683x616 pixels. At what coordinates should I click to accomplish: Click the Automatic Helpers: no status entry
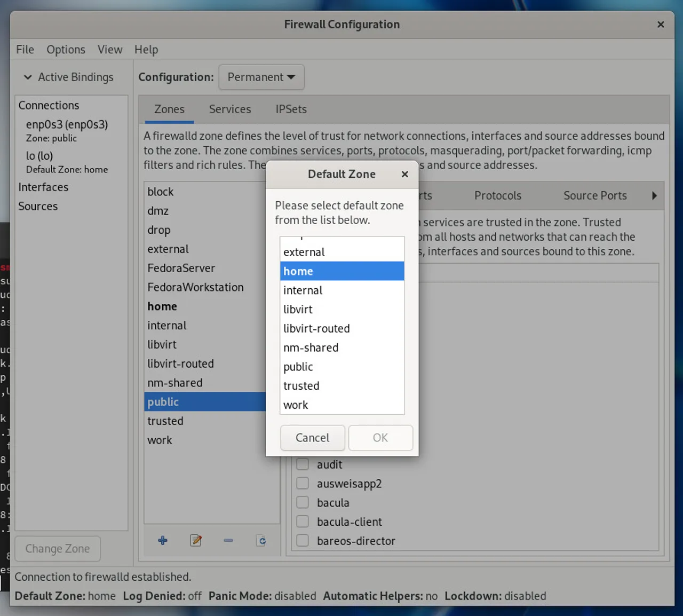[x=380, y=596]
